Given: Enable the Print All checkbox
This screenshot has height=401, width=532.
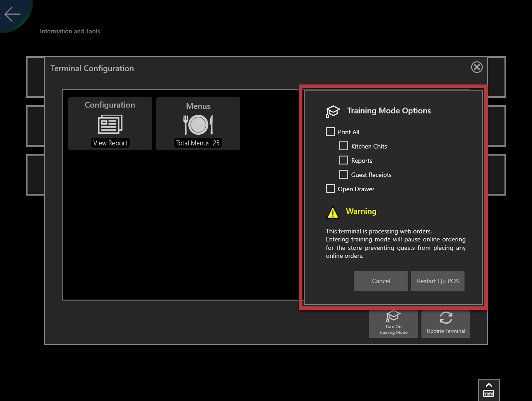Looking at the screenshot, I should point(330,132).
